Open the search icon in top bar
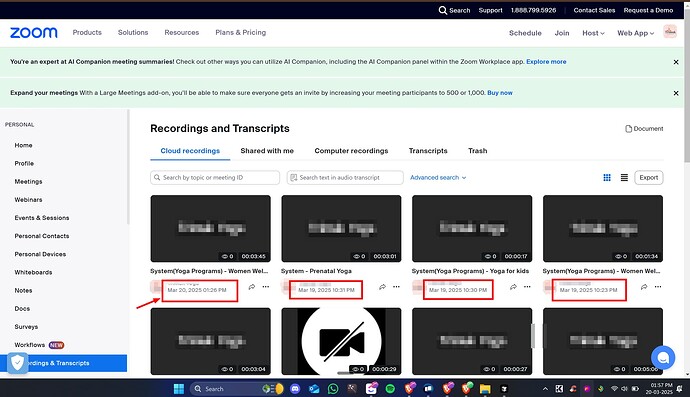690x397 pixels. click(x=443, y=10)
